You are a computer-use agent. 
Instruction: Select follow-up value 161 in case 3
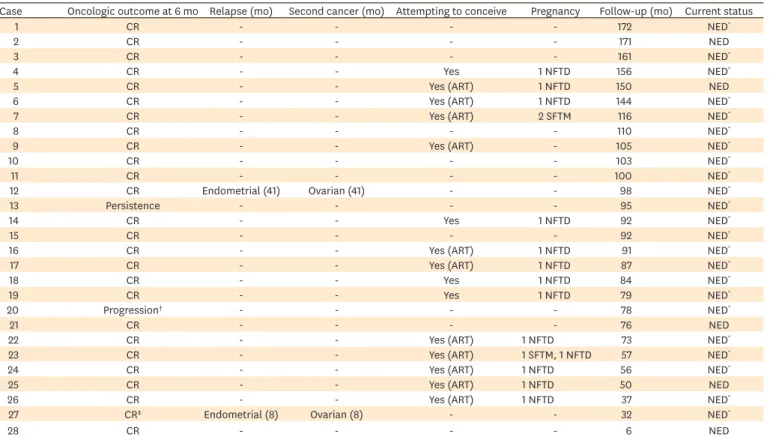point(625,56)
